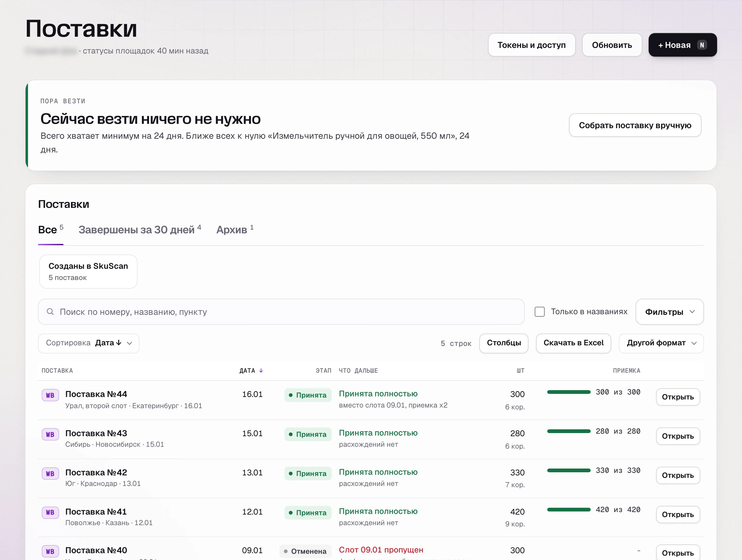Open Поставка №41 with Открыть button
The width and height of the screenshot is (742, 560).
tap(678, 515)
